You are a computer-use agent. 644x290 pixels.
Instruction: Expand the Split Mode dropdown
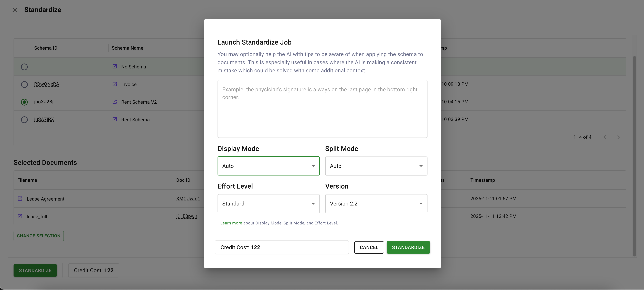click(376, 166)
